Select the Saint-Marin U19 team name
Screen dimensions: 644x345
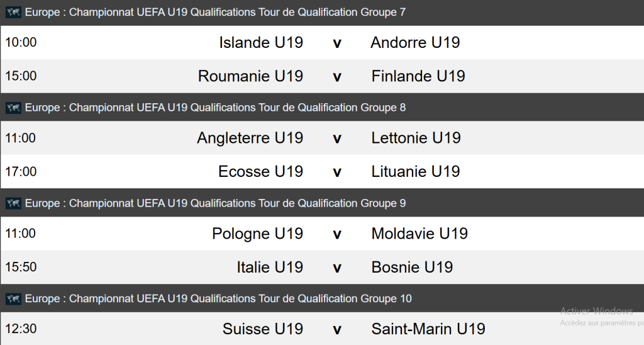[428, 329]
